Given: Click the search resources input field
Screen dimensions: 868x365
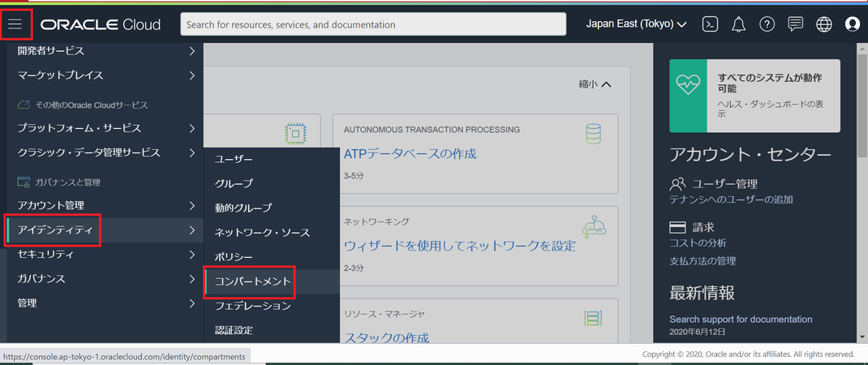Looking at the screenshot, I should coord(373,24).
